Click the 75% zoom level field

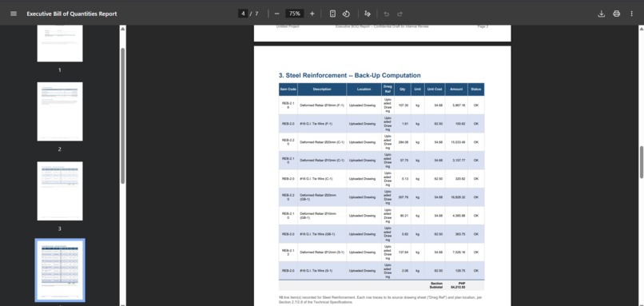[295, 14]
